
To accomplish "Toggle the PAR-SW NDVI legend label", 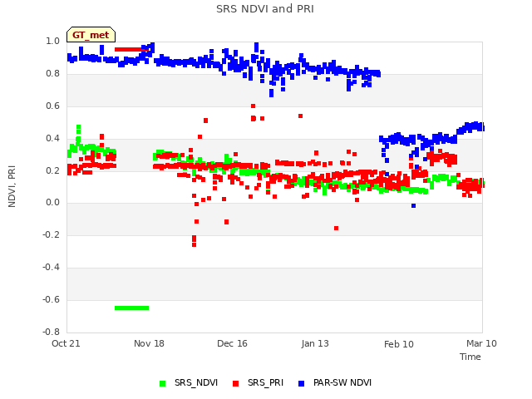I will [x=342, y=382].
